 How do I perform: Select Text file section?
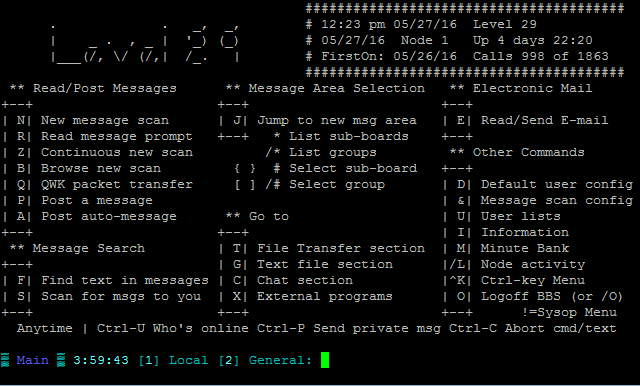coord(325,264)
